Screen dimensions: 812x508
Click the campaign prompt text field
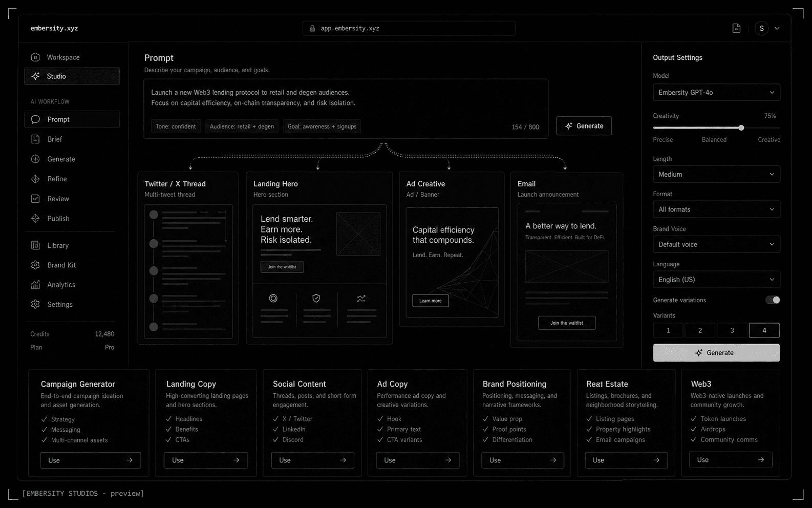point(346,109)
